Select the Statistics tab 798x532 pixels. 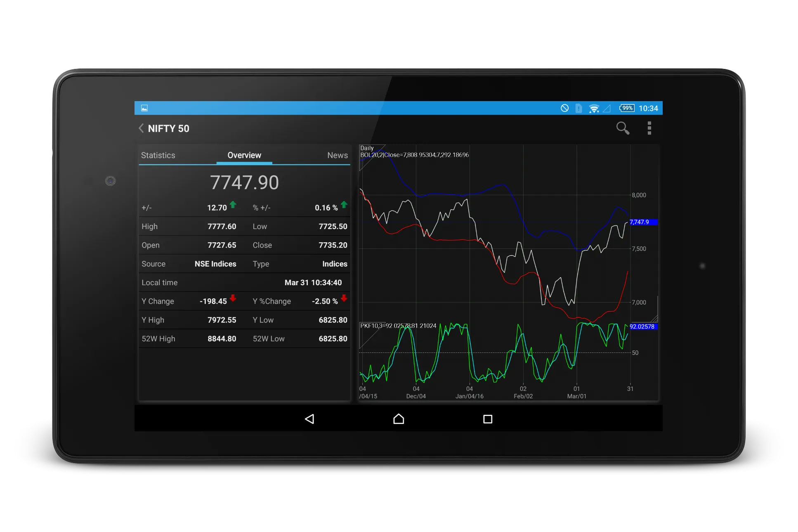pos(158,154)
